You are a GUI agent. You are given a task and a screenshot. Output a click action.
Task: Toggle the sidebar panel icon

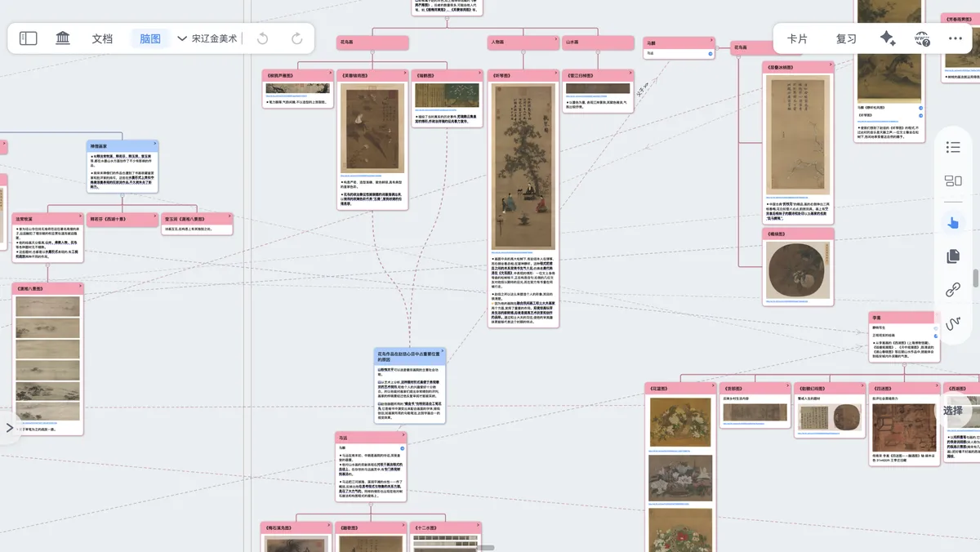[29, 38]
